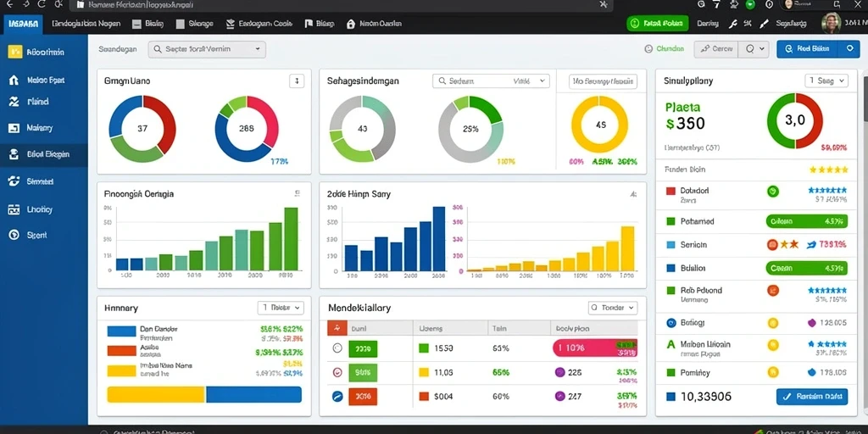Open the search dropdown in the filter bar
The height and width of the screenshot is (434, 868).
point(207,49)
